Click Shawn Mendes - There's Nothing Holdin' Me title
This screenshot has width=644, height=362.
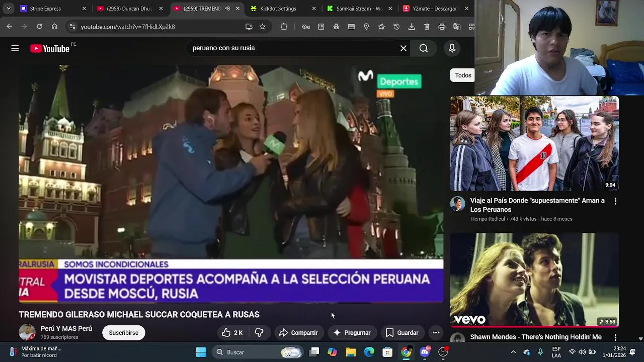[536, 337]
